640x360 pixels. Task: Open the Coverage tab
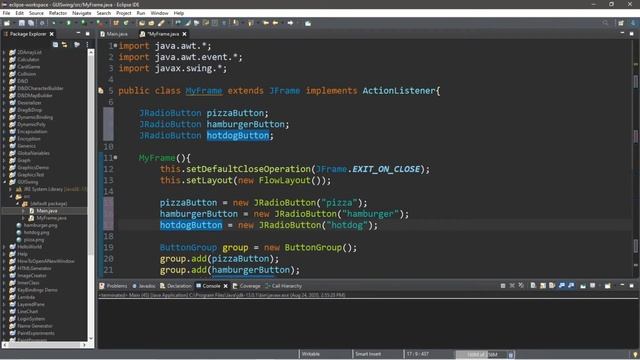click(x=247, y=286)
